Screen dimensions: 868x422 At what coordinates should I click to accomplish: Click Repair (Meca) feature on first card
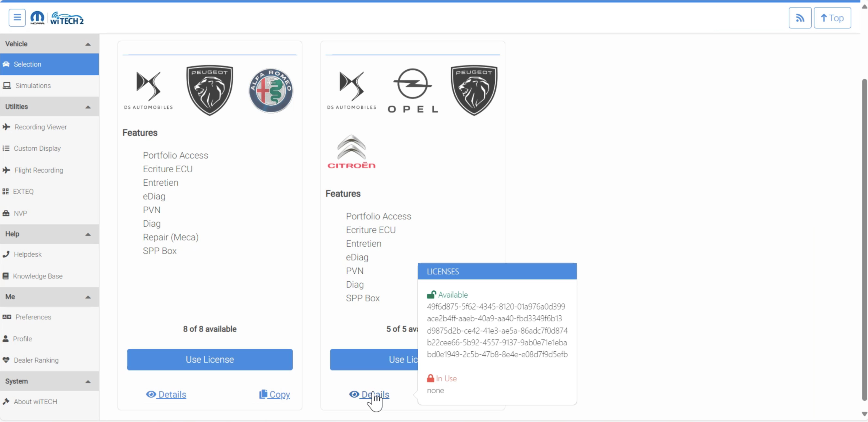[x=171, y=237]
